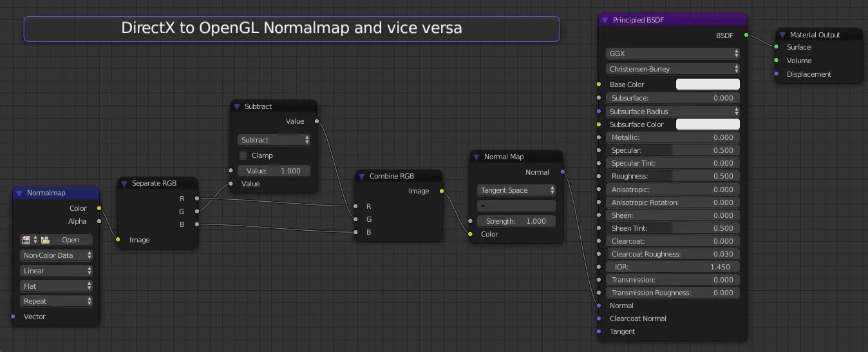Click the Clearcoat Roughness 0.030 slider
This screenshot has height=352, width=868.
point(673,254)
